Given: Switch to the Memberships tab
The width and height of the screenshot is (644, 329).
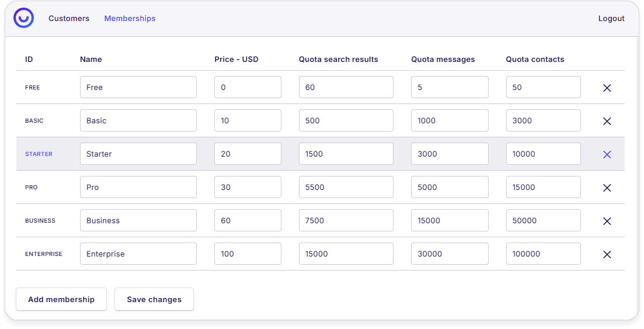Looking at the screenshot, I should pos(130,19).
